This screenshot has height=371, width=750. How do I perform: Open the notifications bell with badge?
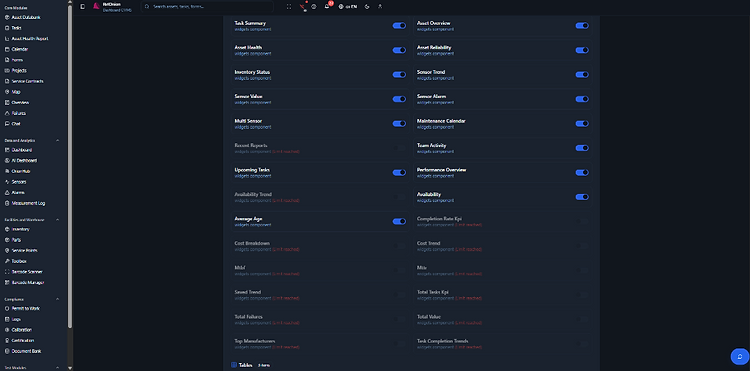pos(327,6)
